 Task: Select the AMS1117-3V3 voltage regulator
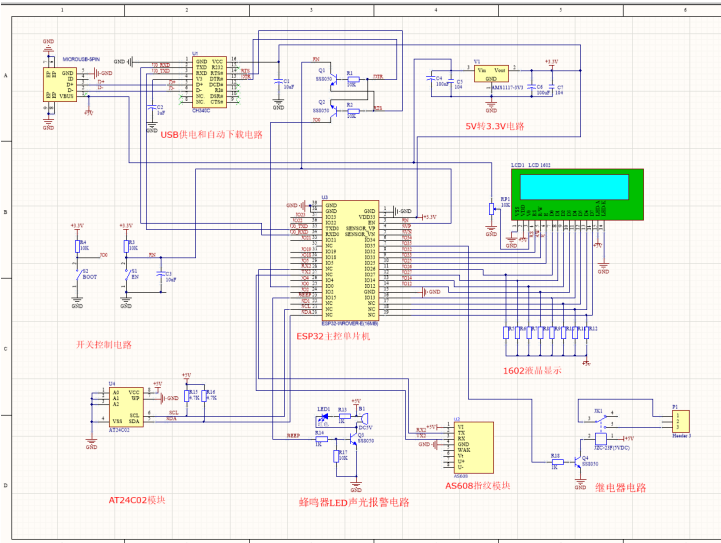point(491,74)
